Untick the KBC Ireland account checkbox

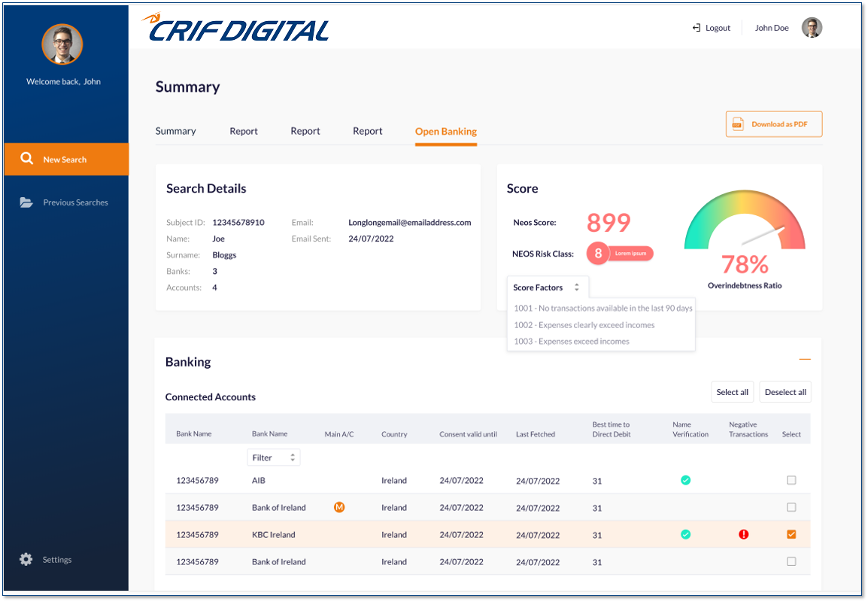[791, 534]
